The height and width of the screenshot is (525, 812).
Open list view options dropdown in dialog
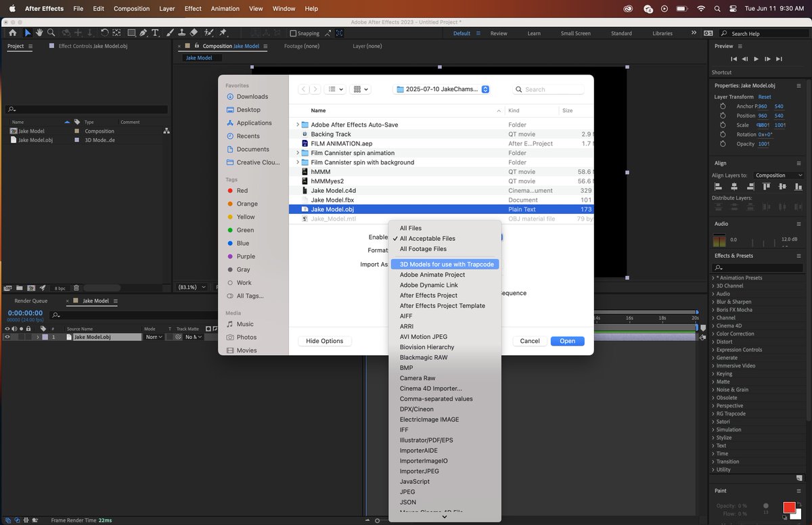coord(336,89)
